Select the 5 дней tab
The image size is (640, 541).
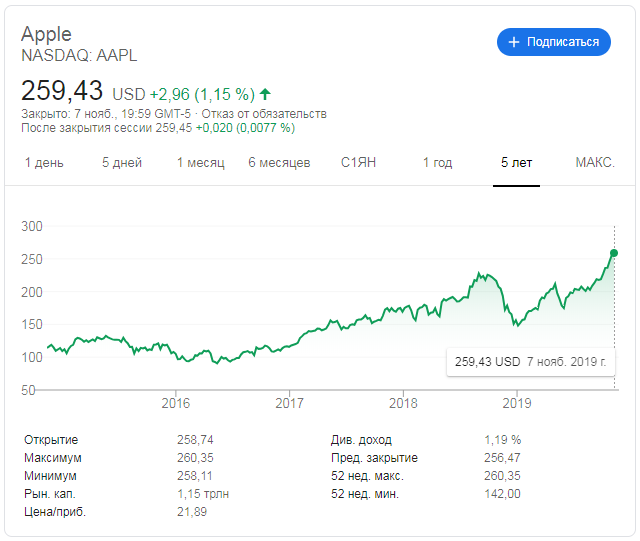122,163
